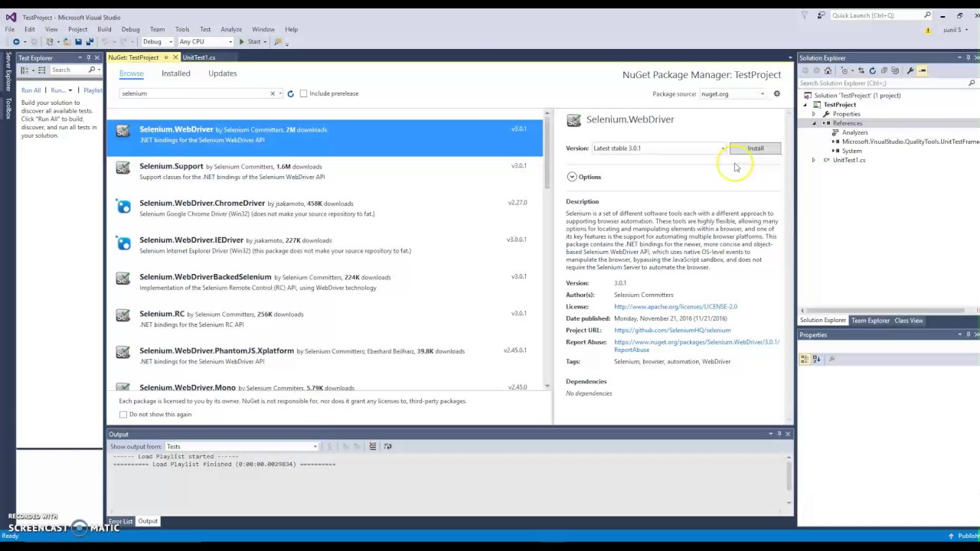
Task: Expand the Properties node in Solution Explorer
Action: [x=814, y=114]
